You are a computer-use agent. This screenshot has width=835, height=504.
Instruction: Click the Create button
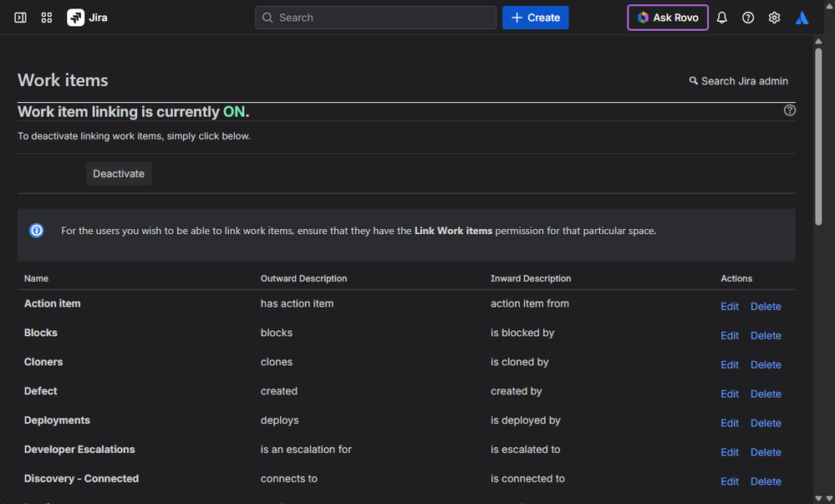point(535,18)
